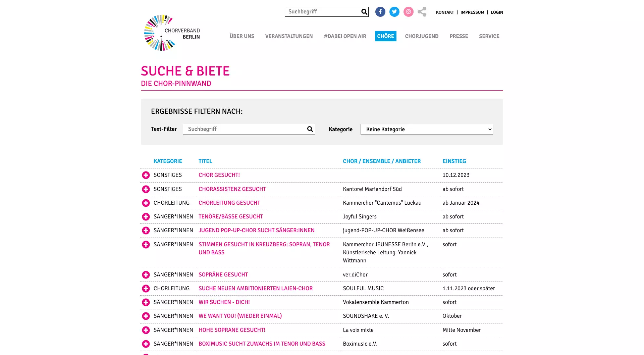Image resolution: width=644 pixels, height=355 pixels.
Task: Expand the 'Hohe Soprane gesucht!' row
Action: click(x=146, y=330)
